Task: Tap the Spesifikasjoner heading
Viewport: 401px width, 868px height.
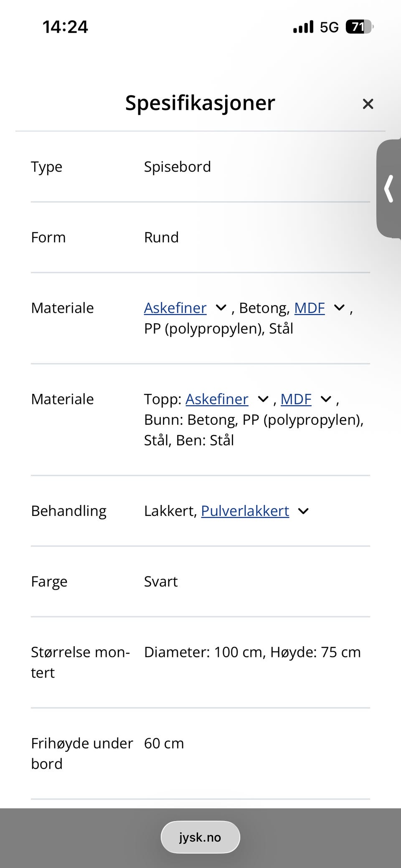Action: (200, 103)
